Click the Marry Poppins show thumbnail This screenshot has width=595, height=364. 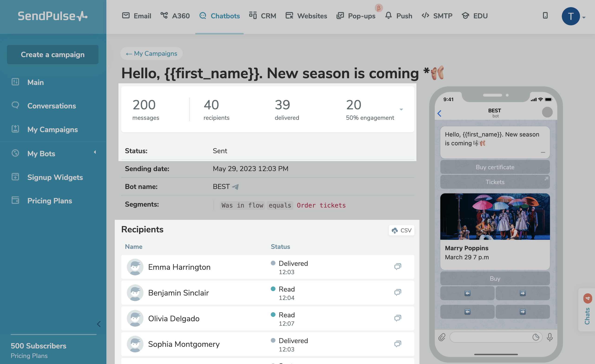point(495,217)
